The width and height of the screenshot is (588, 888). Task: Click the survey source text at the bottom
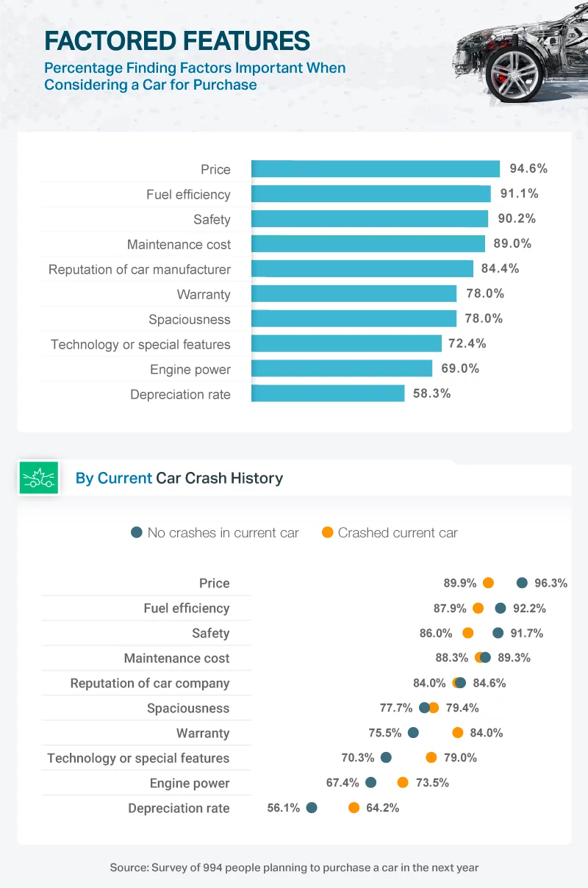tap(294, 867)
